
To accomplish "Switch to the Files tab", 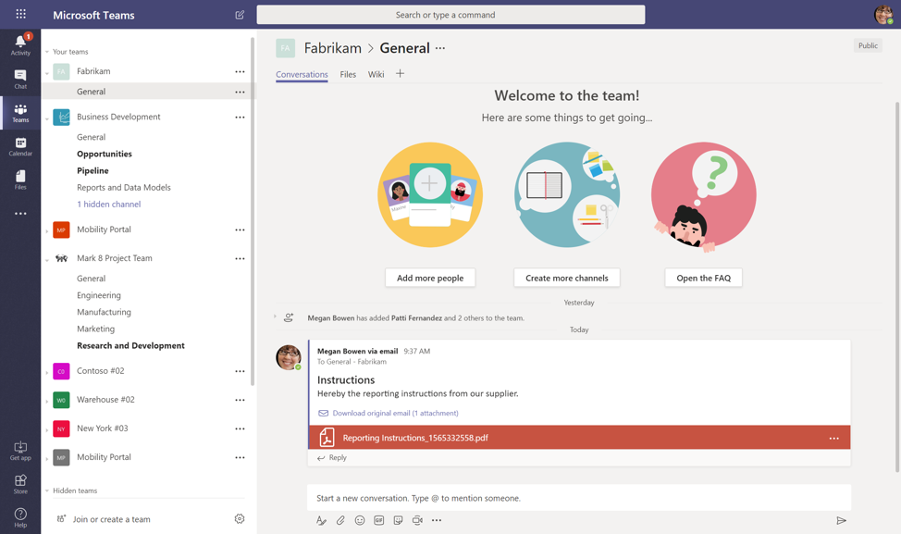I will coord(348,74).
